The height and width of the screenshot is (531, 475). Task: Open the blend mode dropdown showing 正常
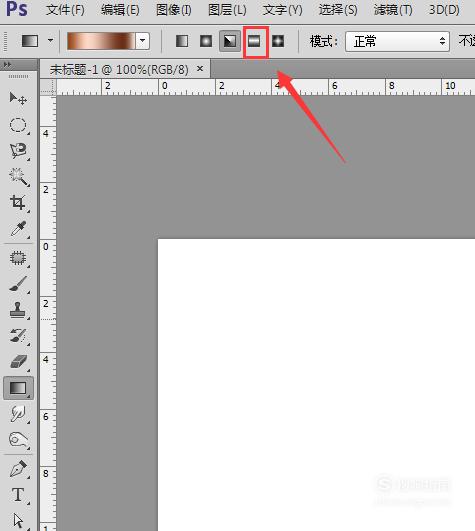click(397, 41)
